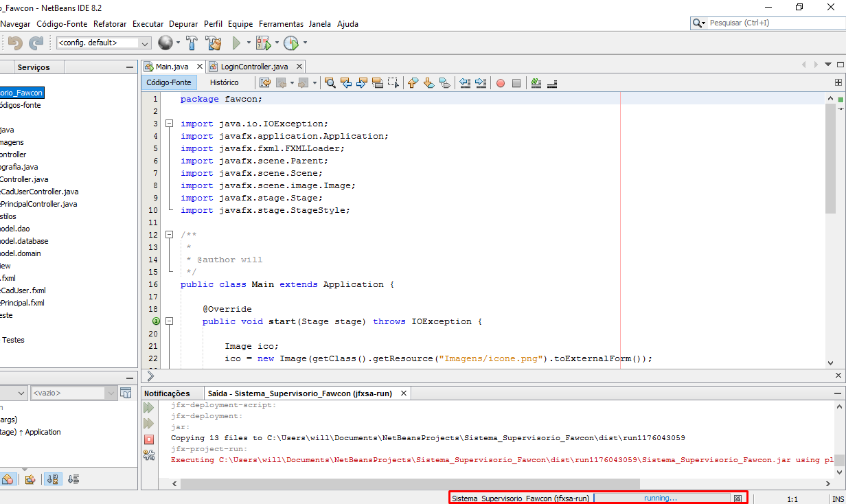Build the project using the hammer icon
This screenshot has height=504, width=846.
click(192, 43)
